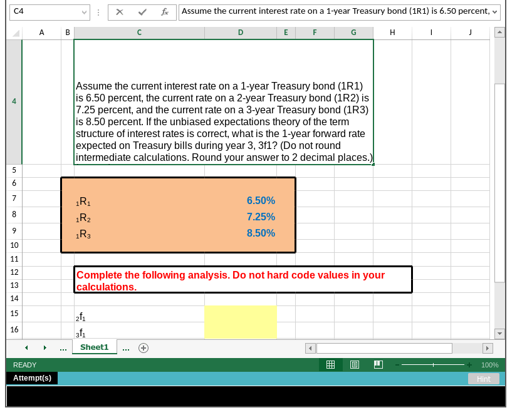Click the Cancel (X) icon beside formula bar
Screen dimensions: 527x420
pos(118,12)
